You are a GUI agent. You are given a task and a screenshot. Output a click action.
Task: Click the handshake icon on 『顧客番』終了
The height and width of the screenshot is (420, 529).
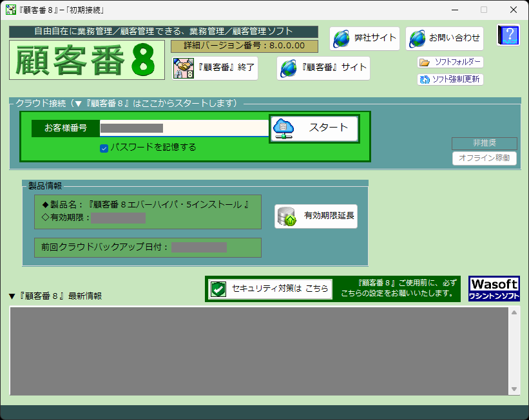pyautogui.click(x=184, y=68)
